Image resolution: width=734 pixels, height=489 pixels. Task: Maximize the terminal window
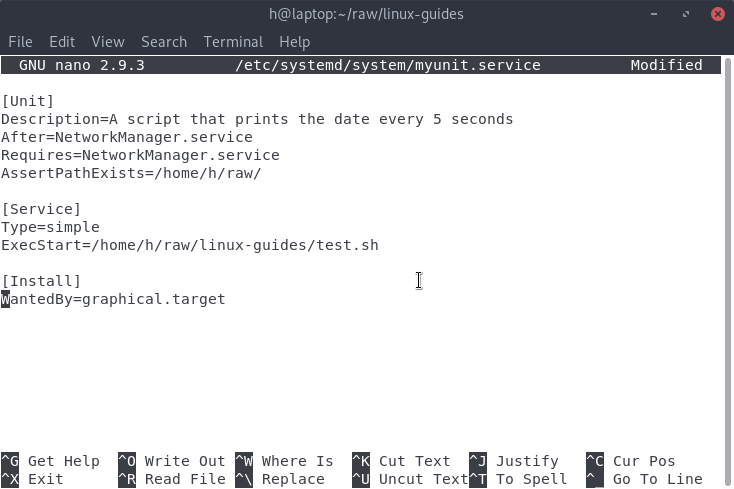(x=686, y=14)
